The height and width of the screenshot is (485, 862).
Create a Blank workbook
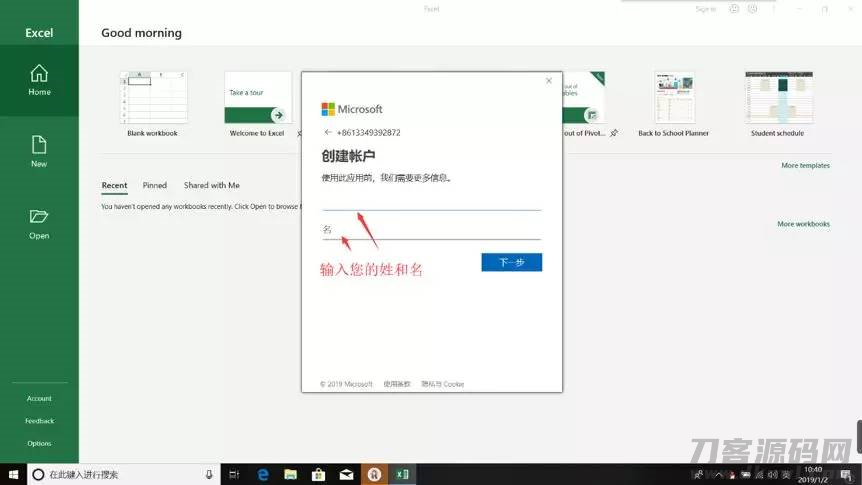point(153,104)
